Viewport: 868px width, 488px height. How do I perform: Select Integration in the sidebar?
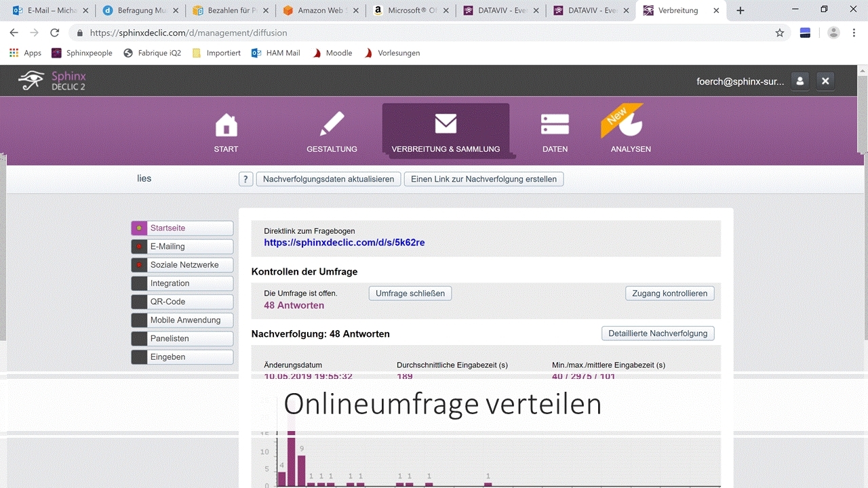(x=182, y=283)
